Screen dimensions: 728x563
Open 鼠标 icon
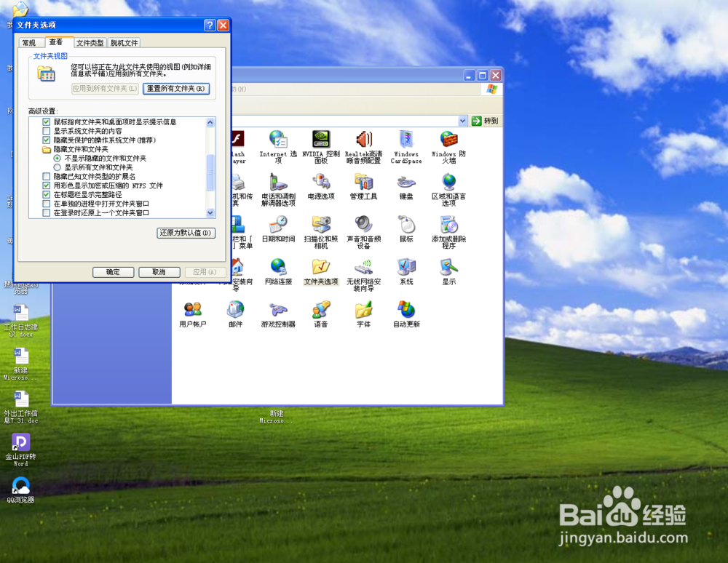point(406,229)
